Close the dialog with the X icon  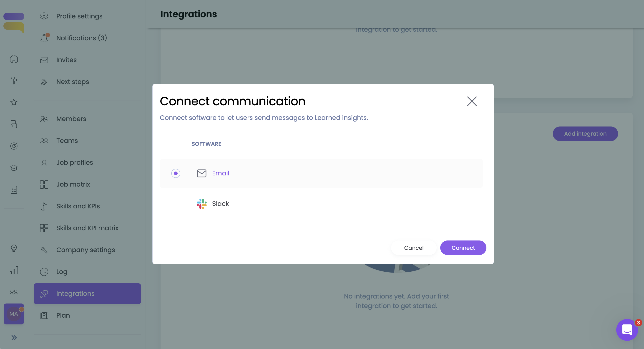[472, 101]
